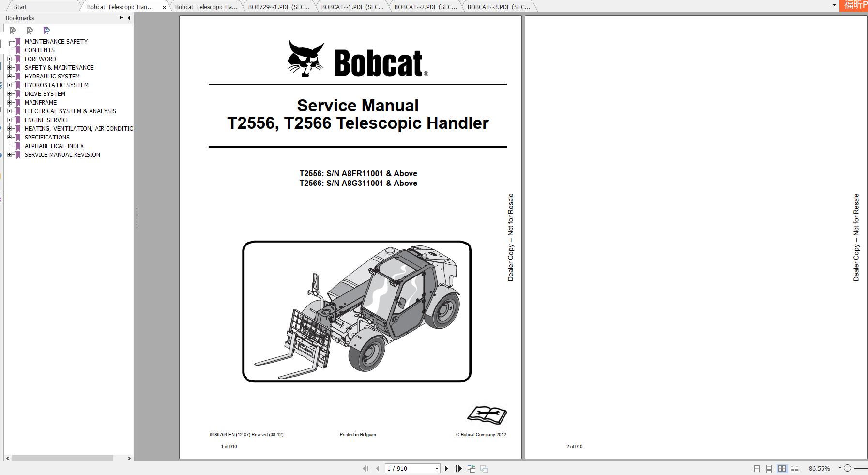868x475 pixels.
Task: Open the zoom level dropdown
Action: click(839, 468)
